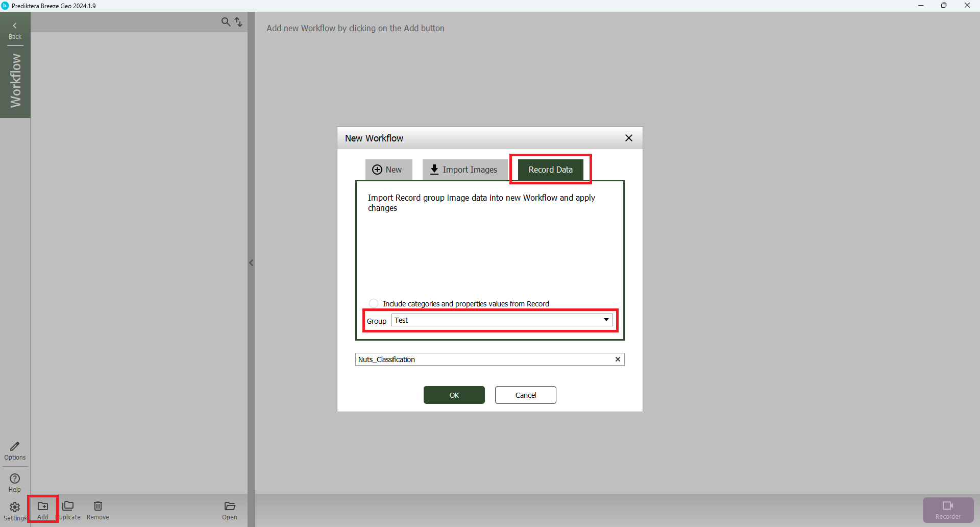Viewport: 980px width, 527px height.
Task: Clear the Nuts_Classification name field
Action: (x=618, y=360)
